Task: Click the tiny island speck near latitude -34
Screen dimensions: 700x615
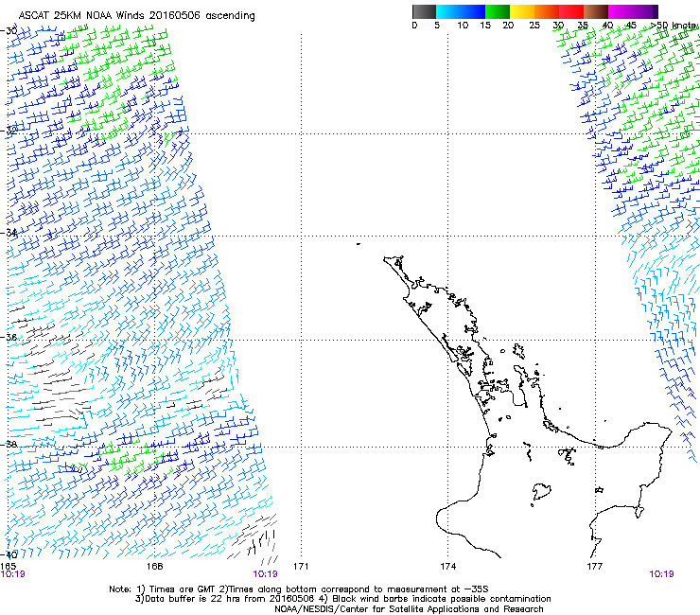Action: [359, 244]
